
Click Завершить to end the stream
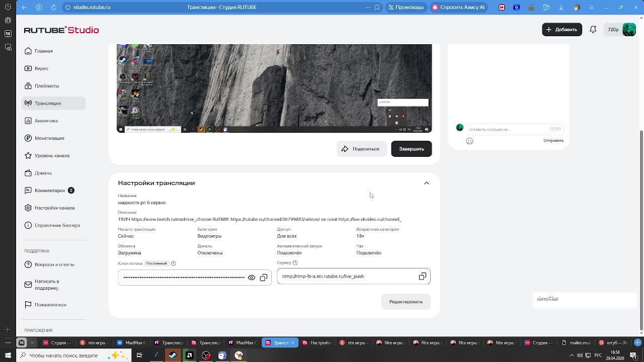tap(411, 149)
